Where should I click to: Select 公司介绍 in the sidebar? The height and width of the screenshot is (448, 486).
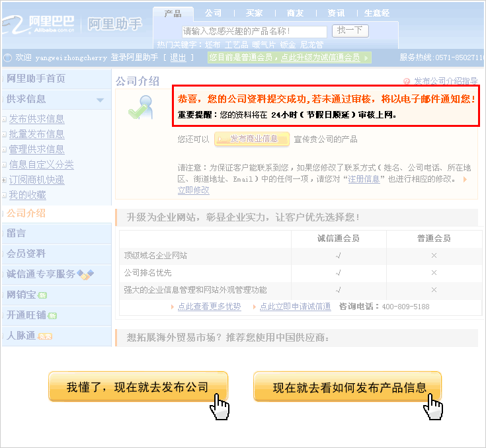(26, 213)
